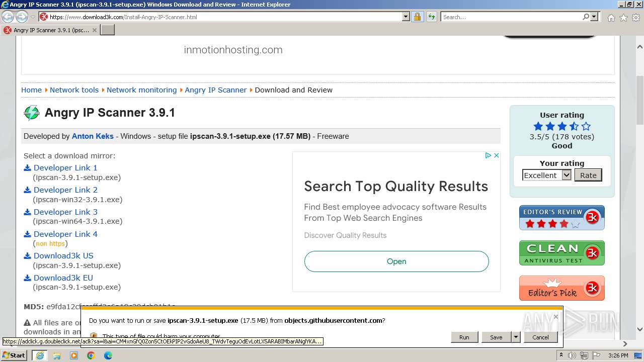Click Developer Link 1 mirror
Viewport: 644px width, 362px height.
65,168
